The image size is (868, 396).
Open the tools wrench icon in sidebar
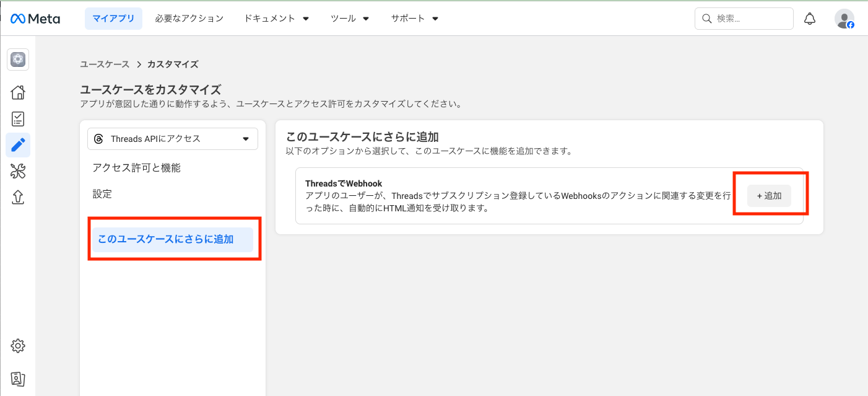click(18, 171)
